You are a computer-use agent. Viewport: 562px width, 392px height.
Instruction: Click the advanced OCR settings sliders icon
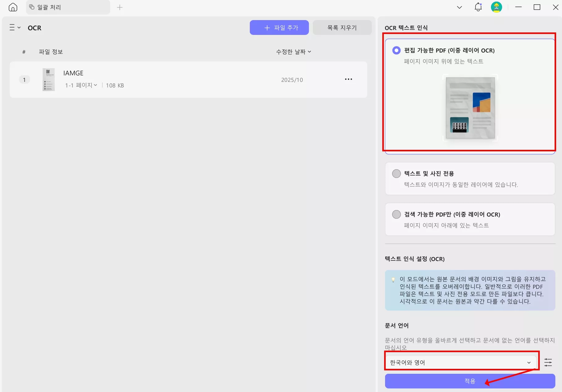coord(548,362)
